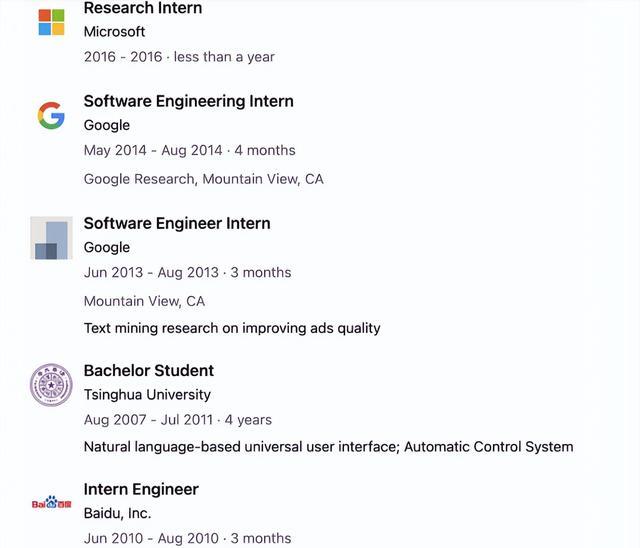Image resolution: width=640 pixels, height=548 pixels.
Task: Click the colorful Google G logo
Action: coord(51,115)
